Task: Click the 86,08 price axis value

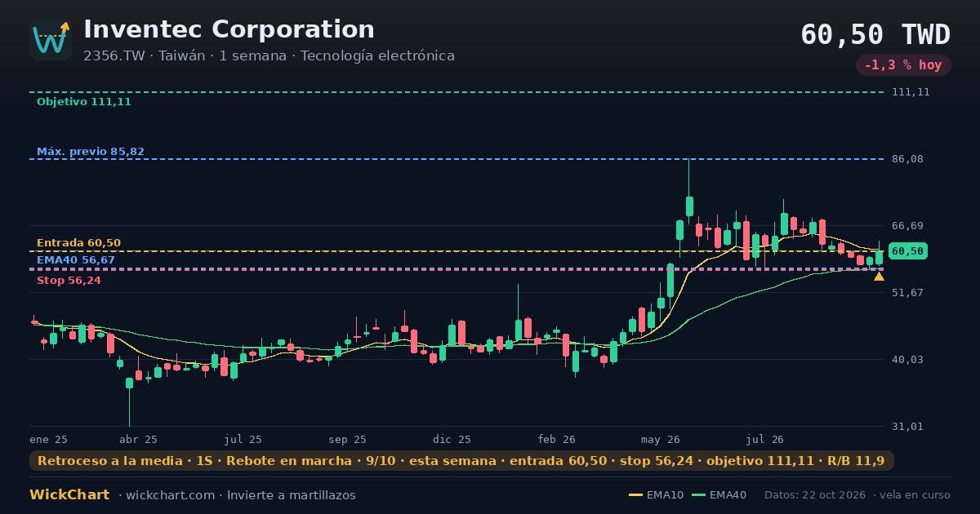Action: 907,159
